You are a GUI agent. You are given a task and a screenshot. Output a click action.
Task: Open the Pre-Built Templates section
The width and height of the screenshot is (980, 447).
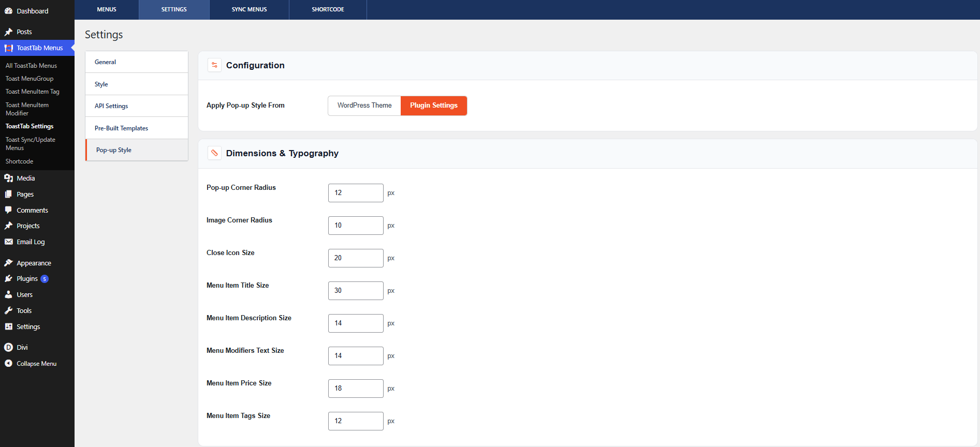137,128
